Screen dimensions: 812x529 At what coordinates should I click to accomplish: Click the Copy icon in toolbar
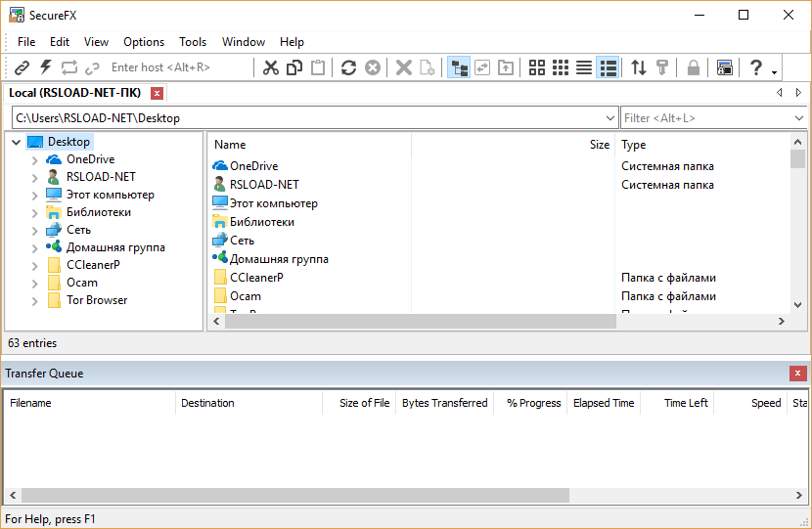pos(294,67)
